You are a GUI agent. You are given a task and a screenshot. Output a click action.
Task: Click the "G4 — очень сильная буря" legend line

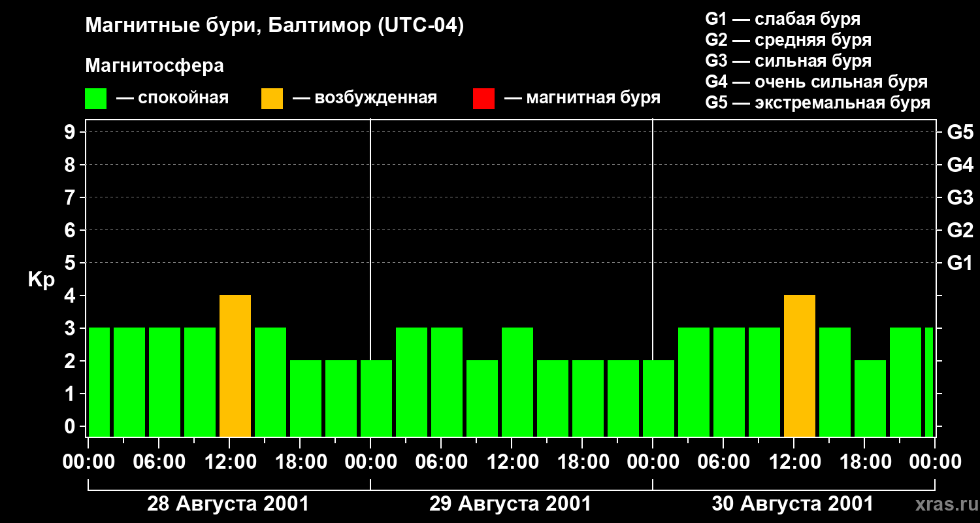point(816,82)
